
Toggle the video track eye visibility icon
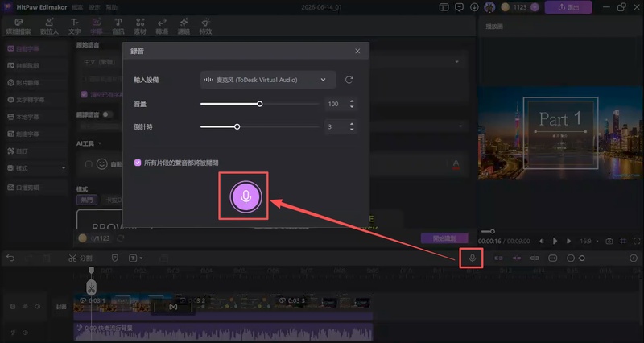(x=25, y=307)
